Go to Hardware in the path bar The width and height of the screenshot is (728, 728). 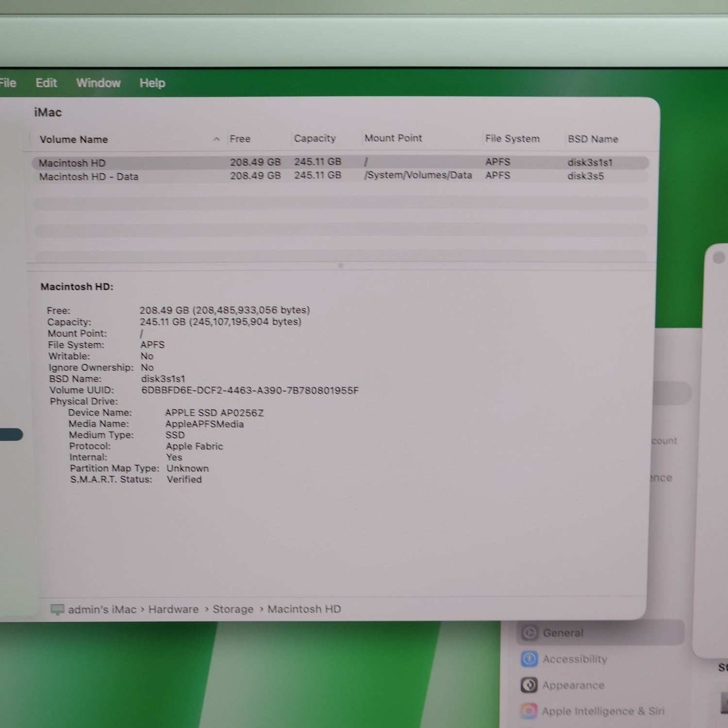point(173,609)
